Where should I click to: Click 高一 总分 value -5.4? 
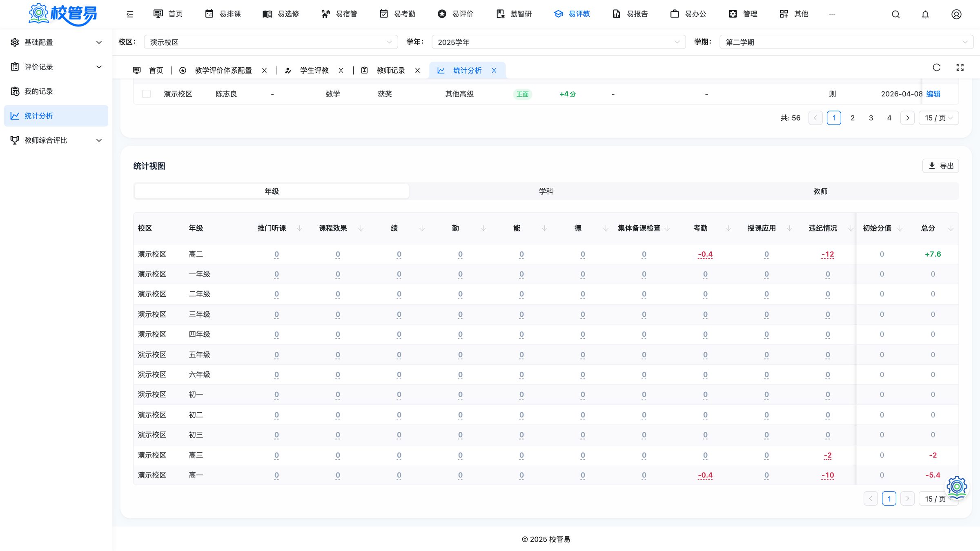[933, 475]
